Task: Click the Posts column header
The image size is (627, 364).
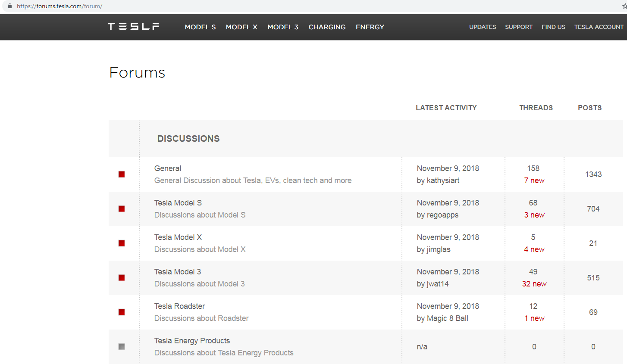Action: pos(590,108)
